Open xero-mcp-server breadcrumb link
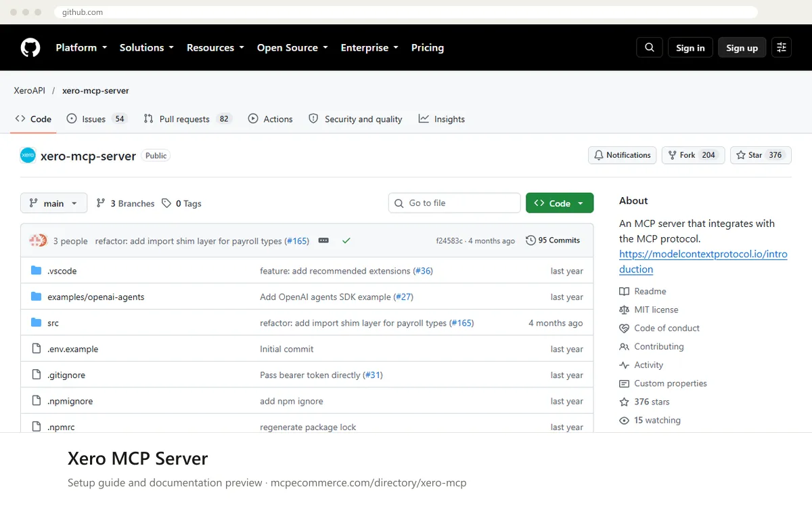The width and height of the screenshot is (812, 508). [95, 90]
